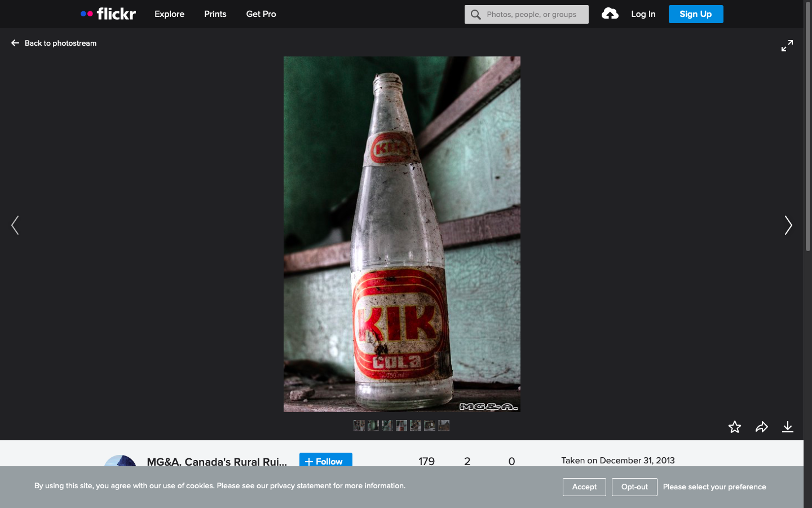Fave the photo with the star icon

click(x=735, y=427)
